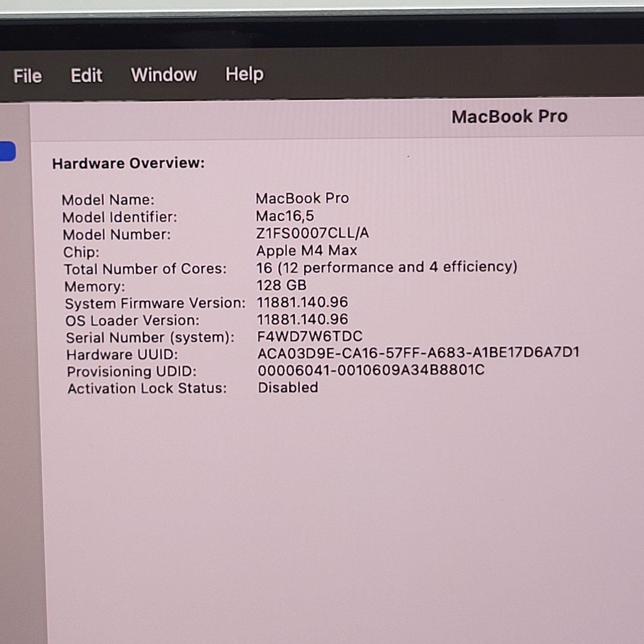This screenshot has height=644, width=644.
Task: Open the File menu
Action: click(28, 76)
